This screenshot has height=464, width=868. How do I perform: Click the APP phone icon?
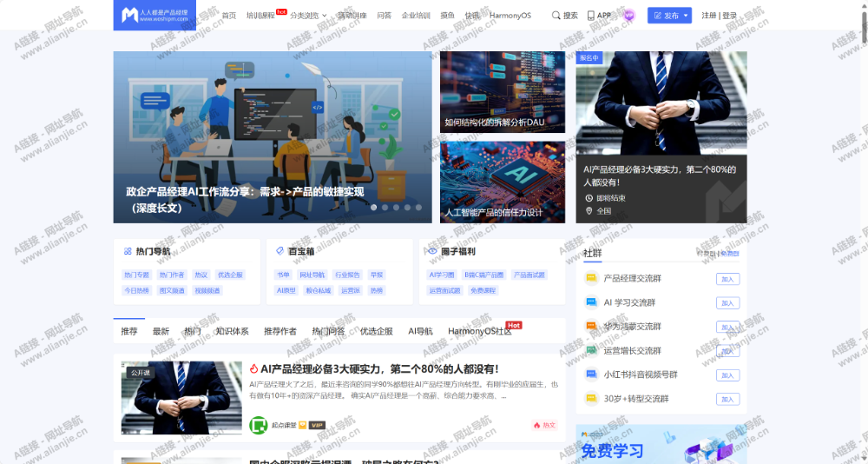[x=590, y=16]
